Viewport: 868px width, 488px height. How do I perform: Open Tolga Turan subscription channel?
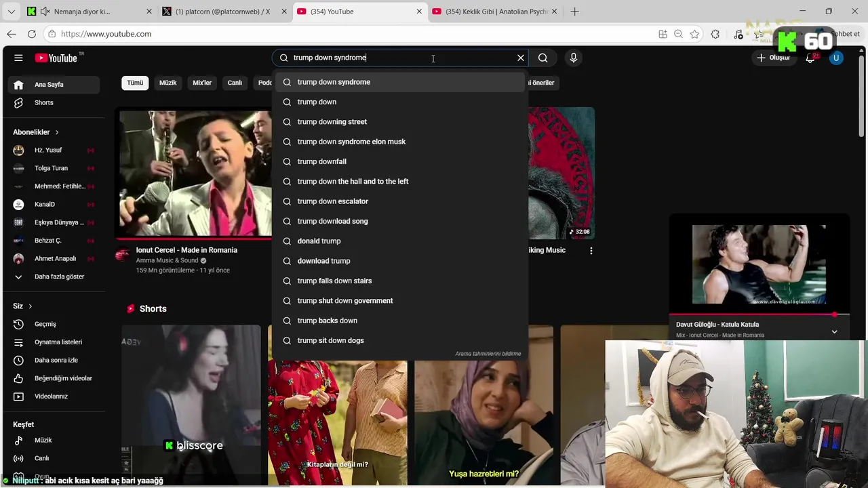point(54,168)
